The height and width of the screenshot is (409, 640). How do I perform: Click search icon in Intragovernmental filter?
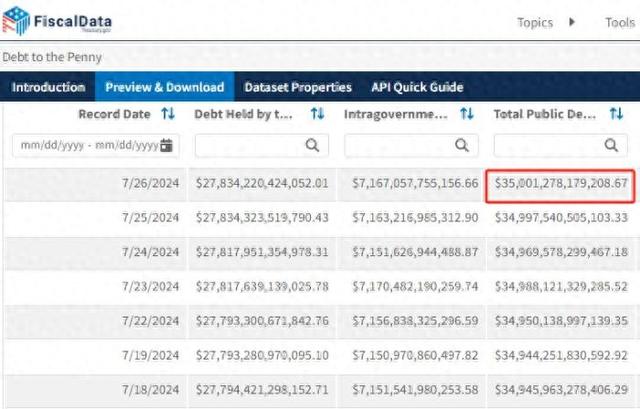pyautogui.click(x=462, y=145)
